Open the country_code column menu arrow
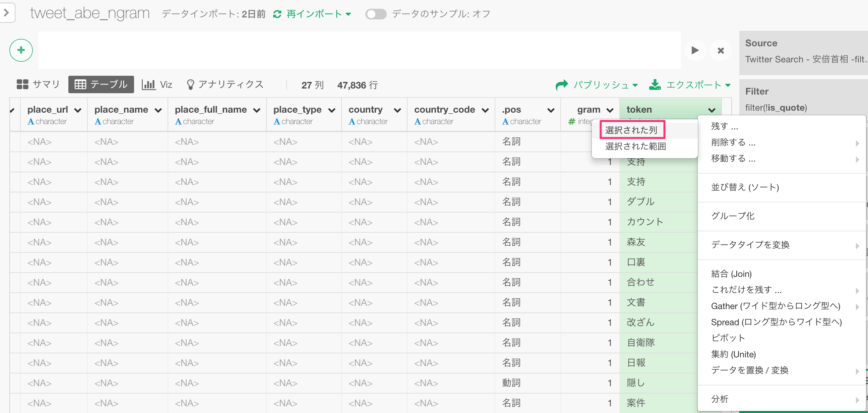 [485, 110]
